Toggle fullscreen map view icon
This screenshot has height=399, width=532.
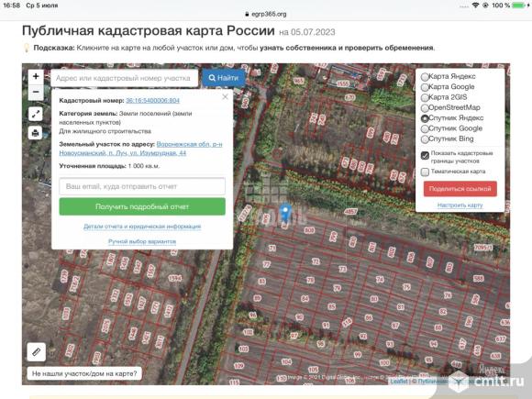(x=36, y=115)
